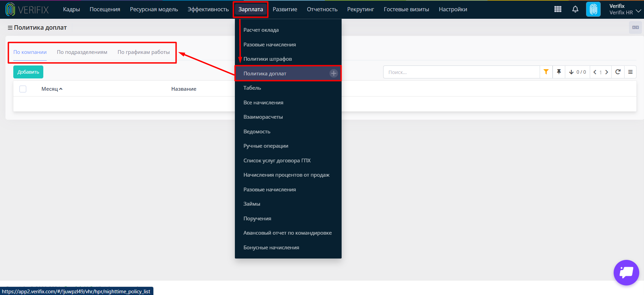The width and height of the screenshot is (644, 295).
Task: Open notifications bell
Action: (x=575, y=9)
